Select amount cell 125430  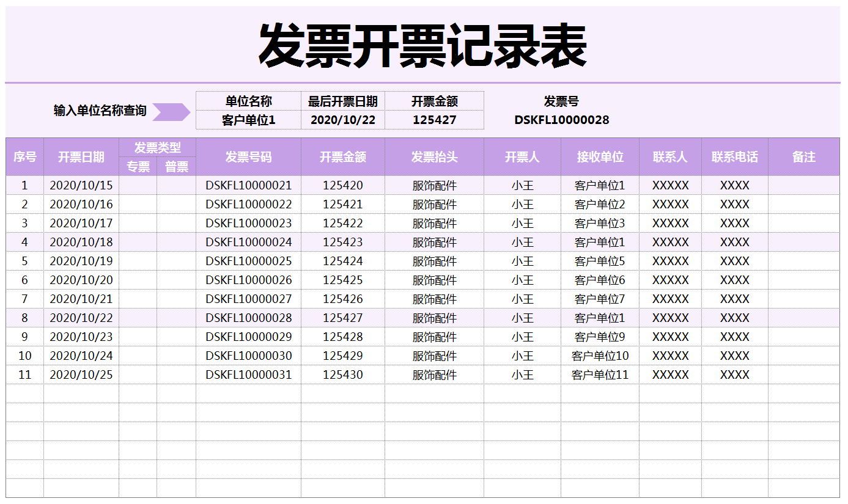pyautogui.click(x=343, y=374)
